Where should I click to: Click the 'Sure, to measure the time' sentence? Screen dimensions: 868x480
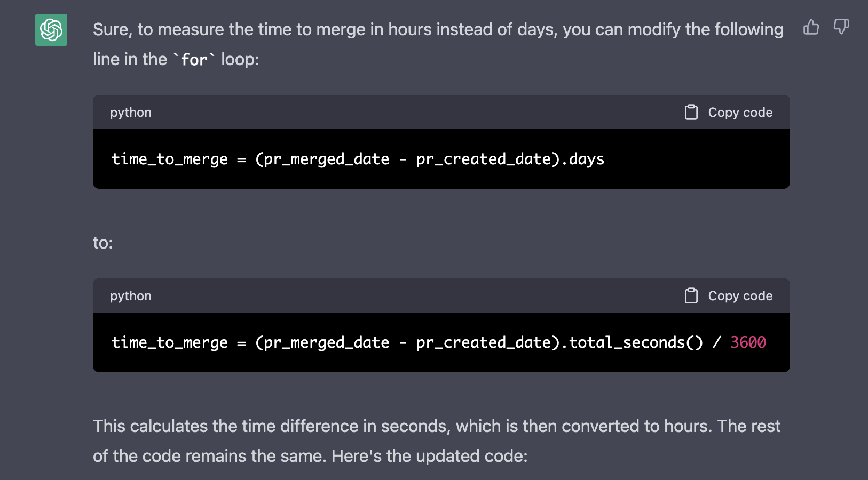point(438,44)
